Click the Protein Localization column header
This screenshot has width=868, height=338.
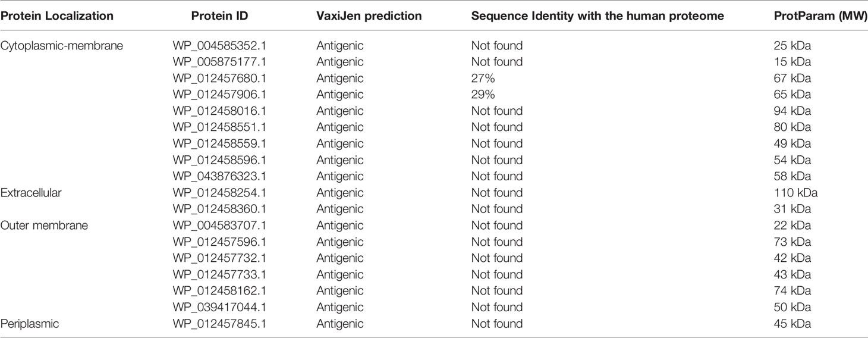click(x=57, y=17)
